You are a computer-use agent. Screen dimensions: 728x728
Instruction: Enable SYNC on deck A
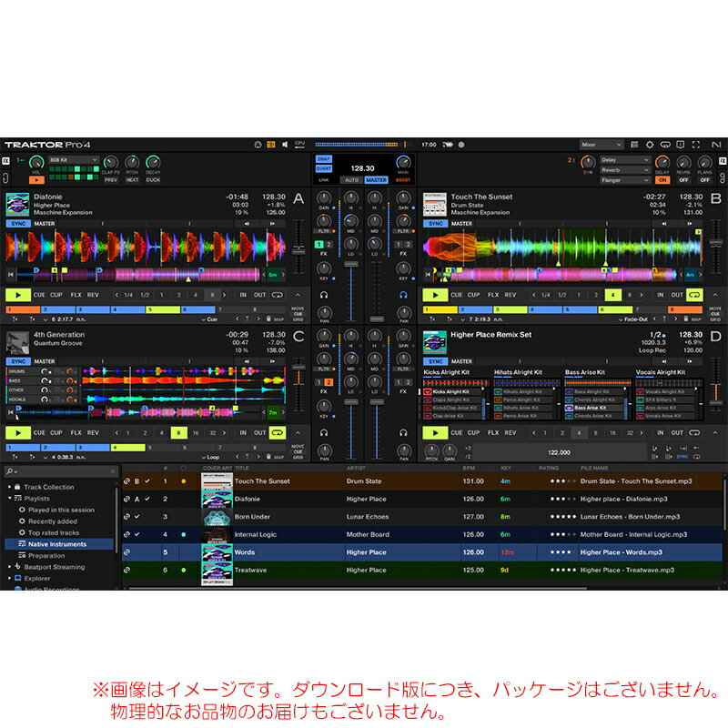(x=17, y=224)
